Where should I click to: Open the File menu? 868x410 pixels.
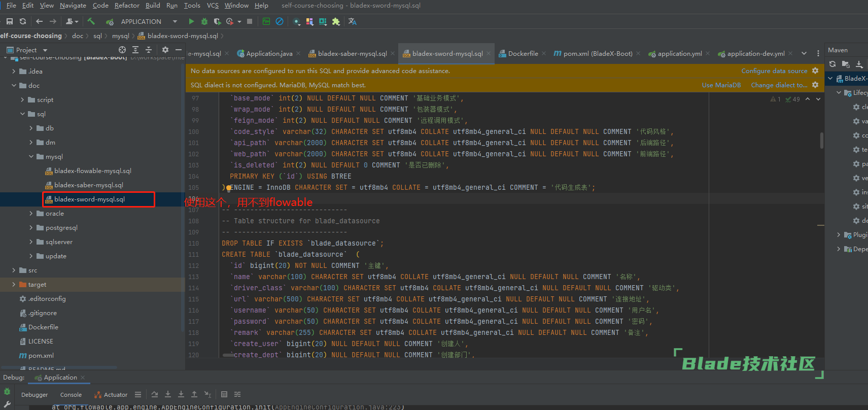click(11, 6)
